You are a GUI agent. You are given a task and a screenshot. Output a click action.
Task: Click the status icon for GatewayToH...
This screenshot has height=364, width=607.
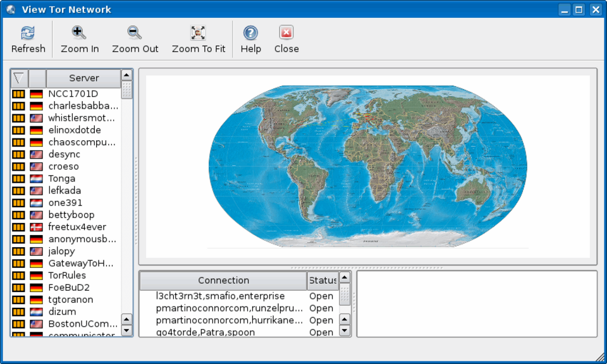[x=18, y=264]
